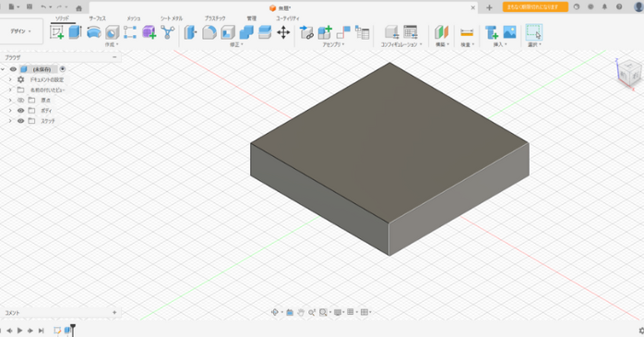
Task: Select the Derive tool
Action: pos(168,32)
